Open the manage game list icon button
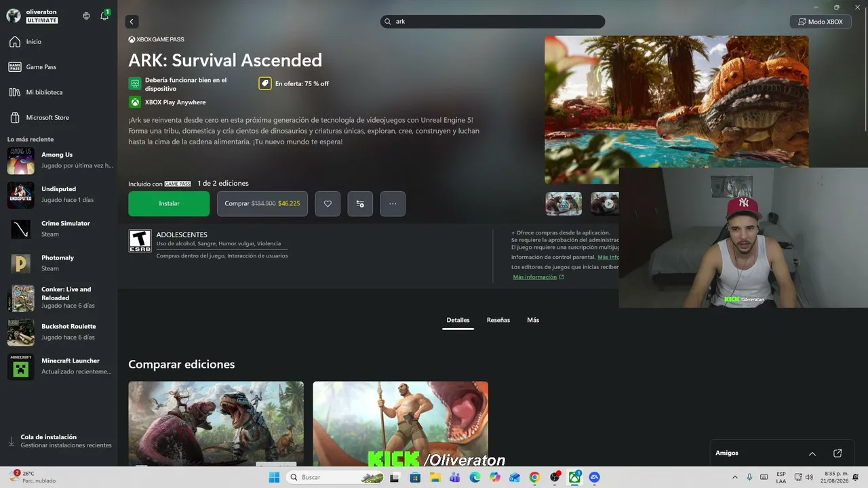The image size is (868, 488). [x=360, y=203]
